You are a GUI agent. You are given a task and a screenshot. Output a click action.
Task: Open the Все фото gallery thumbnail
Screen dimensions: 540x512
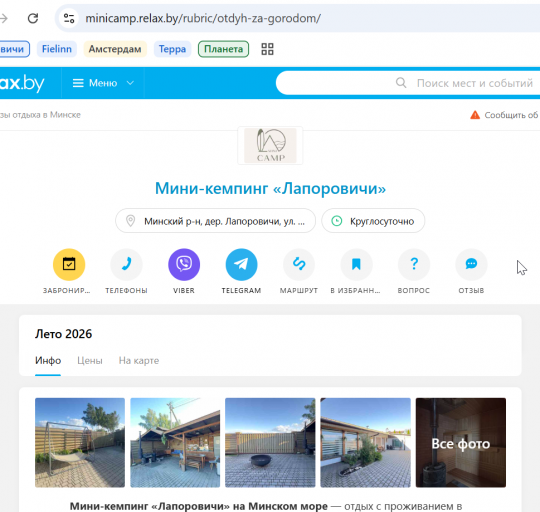click(x=461, y=443)
